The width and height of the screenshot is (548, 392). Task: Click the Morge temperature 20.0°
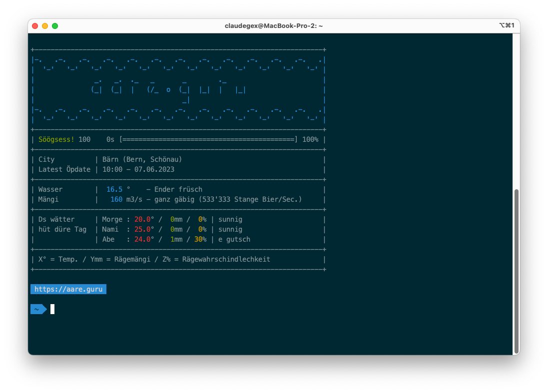pos(144,219)
